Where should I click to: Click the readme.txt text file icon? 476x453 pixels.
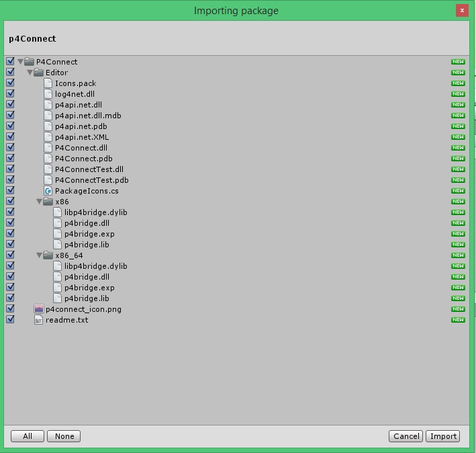[x=38, y=320]
